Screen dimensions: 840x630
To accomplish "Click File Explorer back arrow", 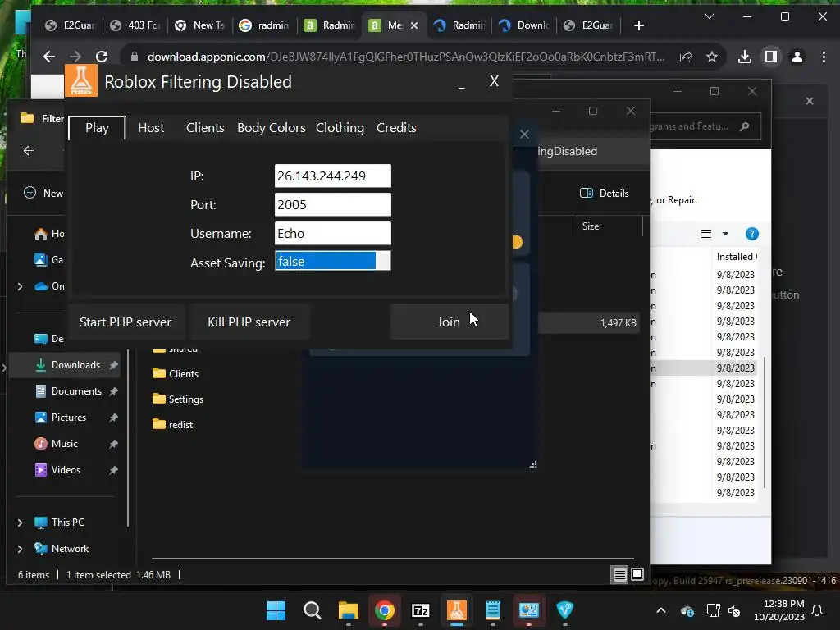I will click(x=29, y=151).
